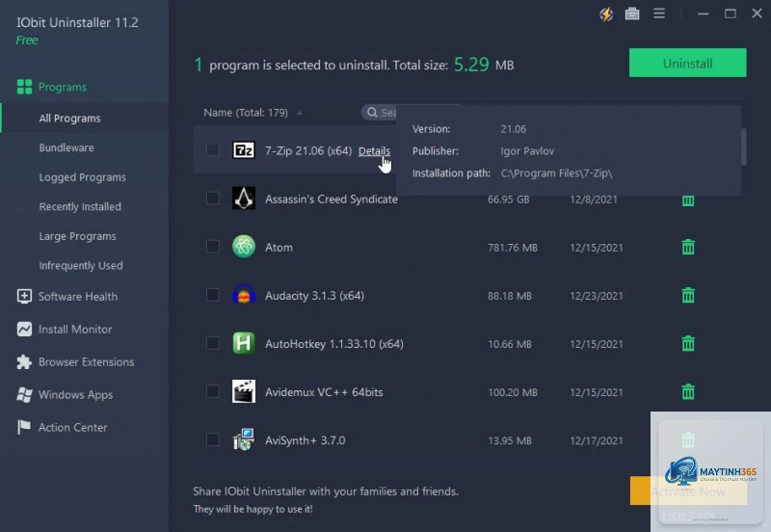Image resolution: width=771 pixels, height=532 pixels.
Task: Click the Atom program icon
Action: click(244, 247)
